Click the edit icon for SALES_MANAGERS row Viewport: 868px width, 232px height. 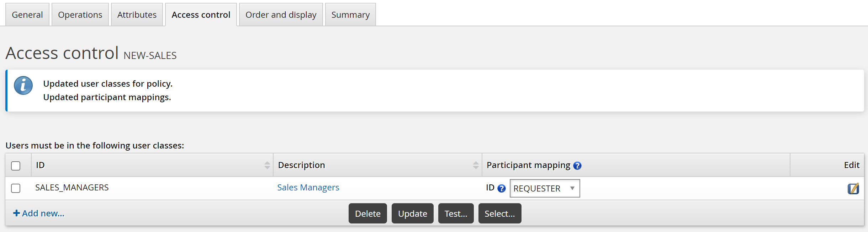pyautogui.click(x=853, y=188)
